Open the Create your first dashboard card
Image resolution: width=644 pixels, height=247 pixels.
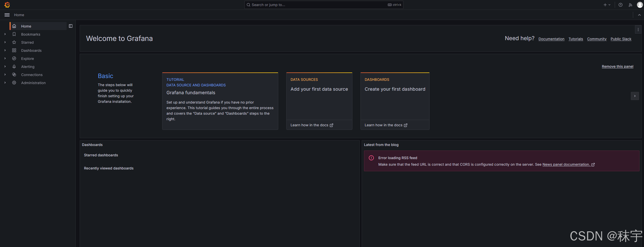(x=395, y=101)
